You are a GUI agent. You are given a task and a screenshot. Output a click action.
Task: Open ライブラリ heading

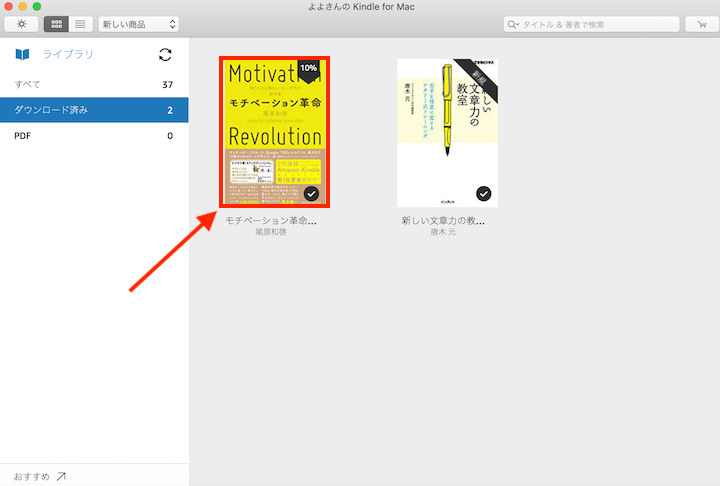coord(68,54)
